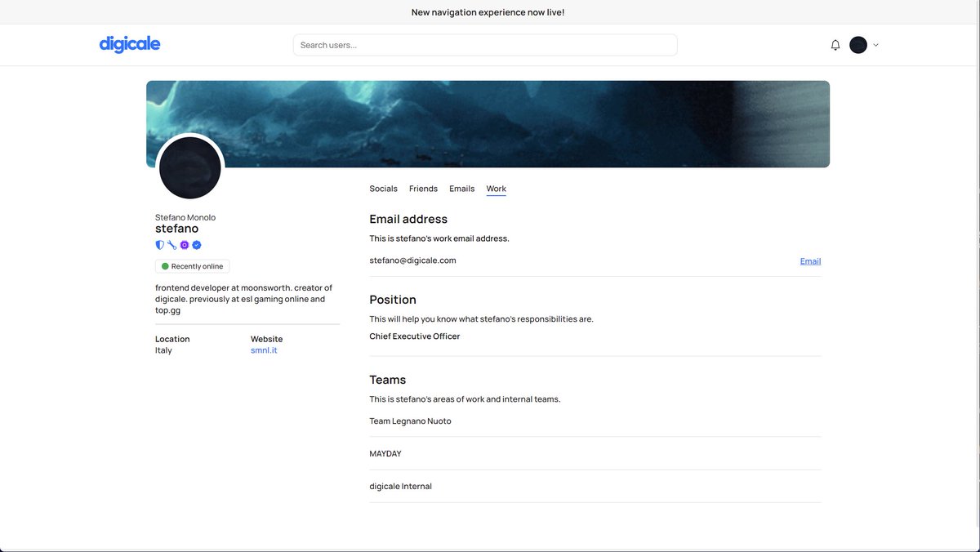
Task: Visit the smnl.it website link
Action: pyautogui.click(x=264, y=349)
